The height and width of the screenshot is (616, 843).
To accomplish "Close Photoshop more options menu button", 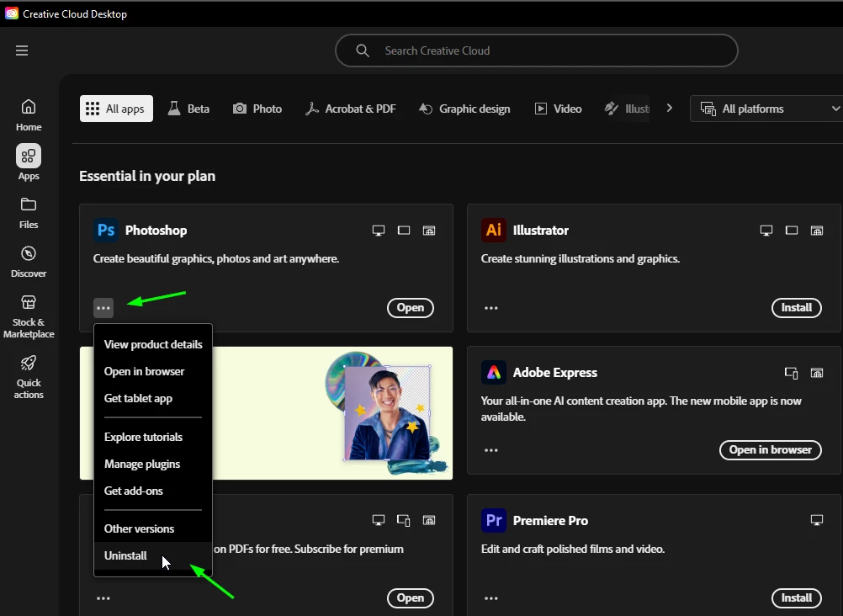I will [x=103, y=308].
